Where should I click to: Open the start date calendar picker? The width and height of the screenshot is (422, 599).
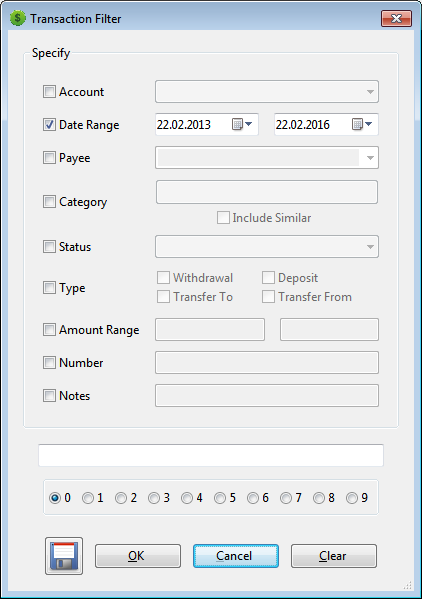tap(242, 124)
